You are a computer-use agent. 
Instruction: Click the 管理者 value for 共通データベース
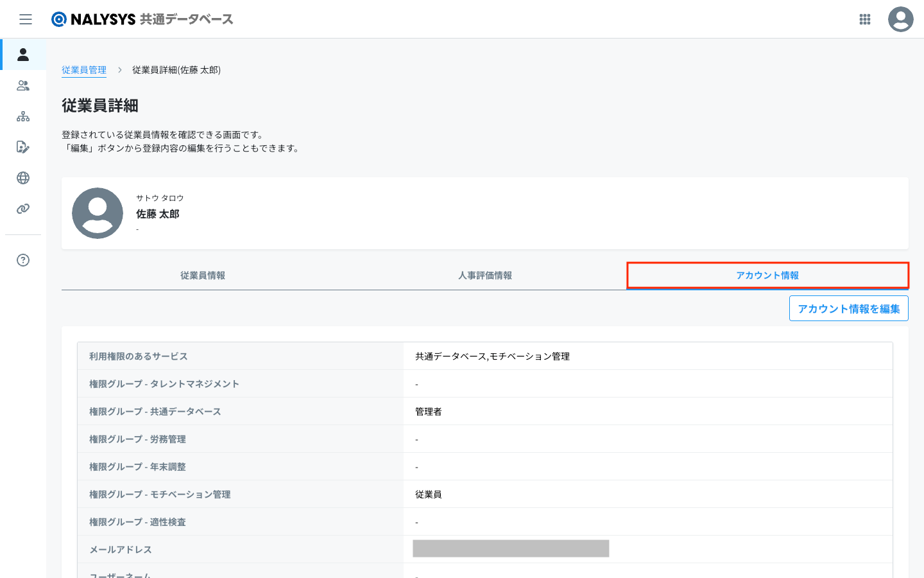tap(429, 412)
